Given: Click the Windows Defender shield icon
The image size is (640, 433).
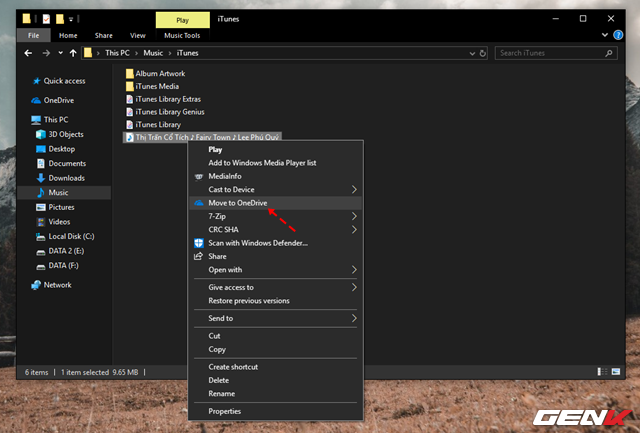Looking at the screenshot, I should click(198, 242).
